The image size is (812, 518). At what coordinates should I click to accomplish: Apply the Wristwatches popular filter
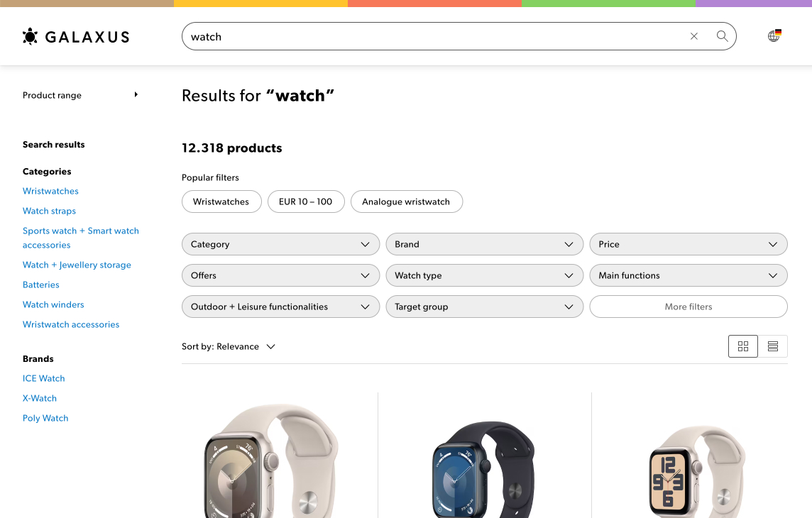[x=221, y=202]
